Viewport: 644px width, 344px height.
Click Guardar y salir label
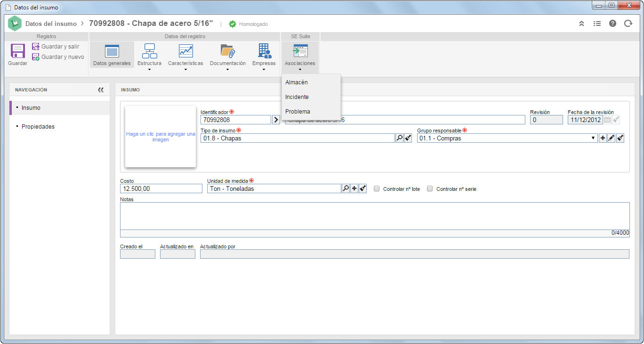point(60,47)
